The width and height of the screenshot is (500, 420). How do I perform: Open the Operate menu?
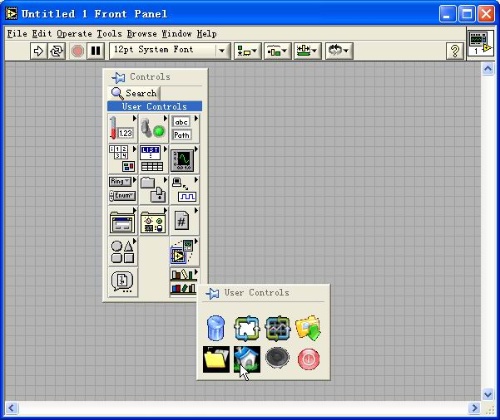(74, 34)
